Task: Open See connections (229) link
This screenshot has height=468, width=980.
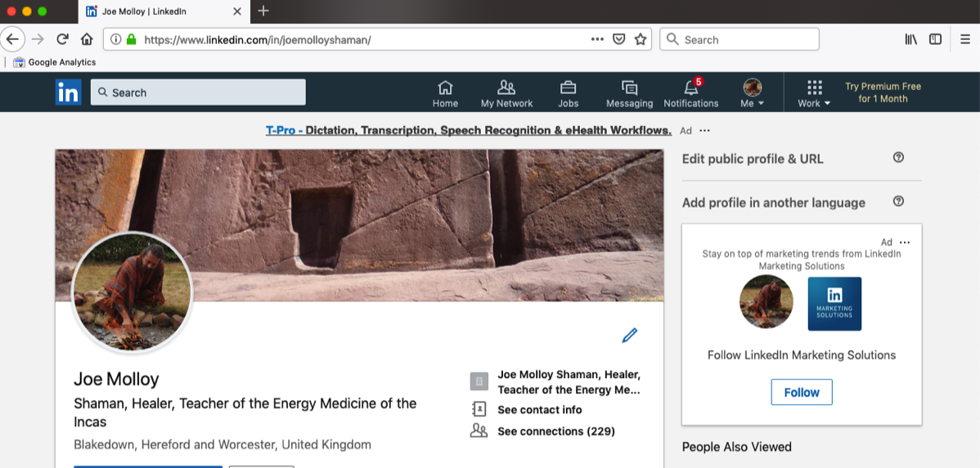Action: click(555, 431)
